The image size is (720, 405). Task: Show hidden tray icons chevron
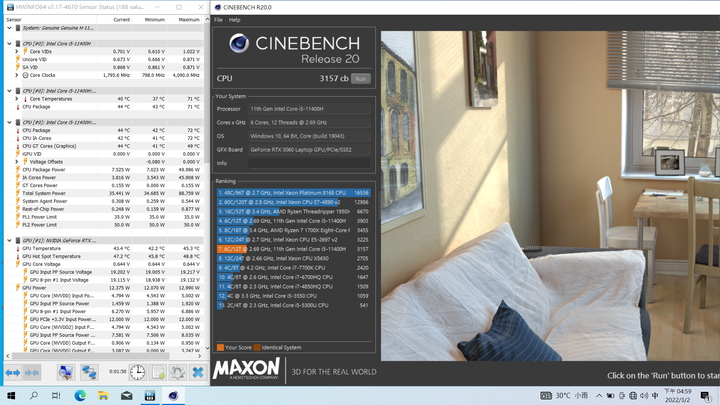coord(599,395)
